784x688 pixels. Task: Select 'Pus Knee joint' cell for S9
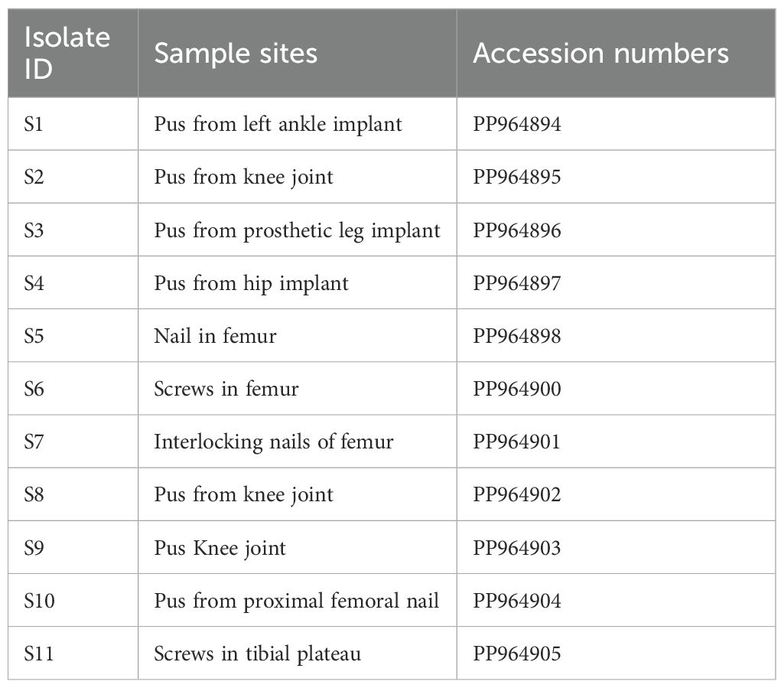click(298, 547)
